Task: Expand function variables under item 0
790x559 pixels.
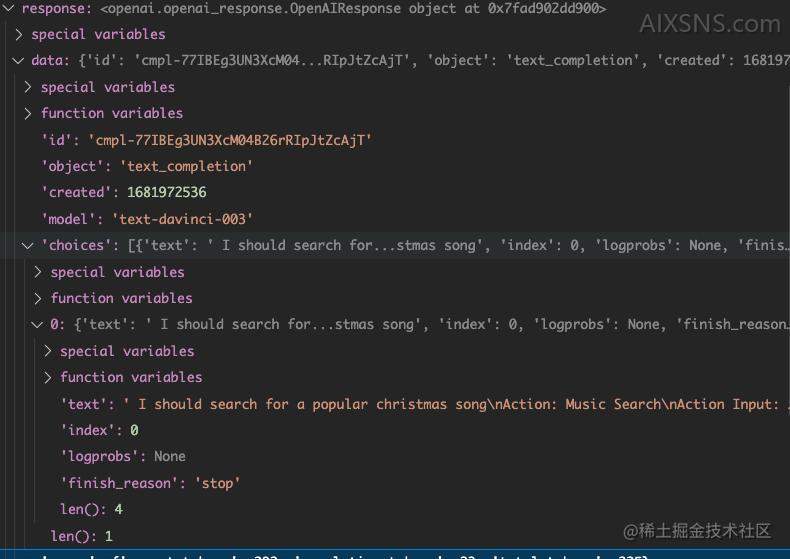Action: point(47,377)
